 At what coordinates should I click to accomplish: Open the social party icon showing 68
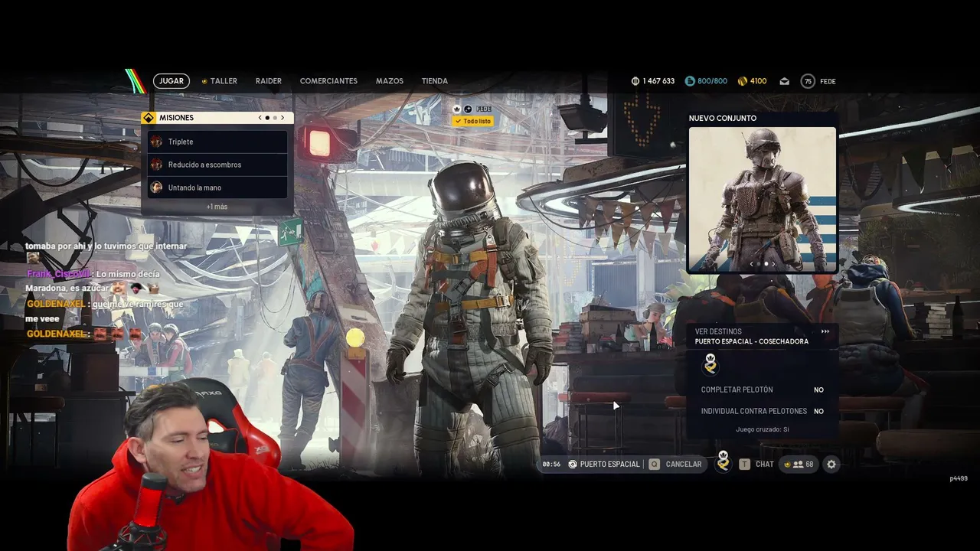(798, 464)
